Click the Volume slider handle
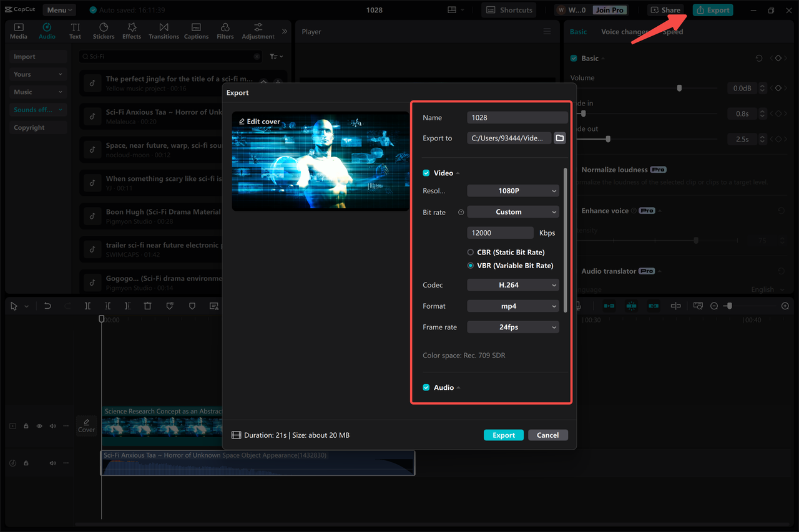 [680, 88]
